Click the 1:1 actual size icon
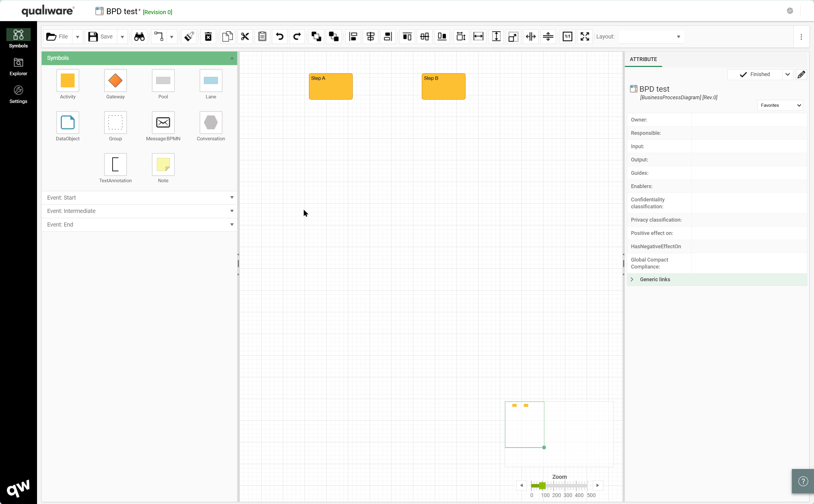Viewport: 814px width, 504px height. click(568, 37)
